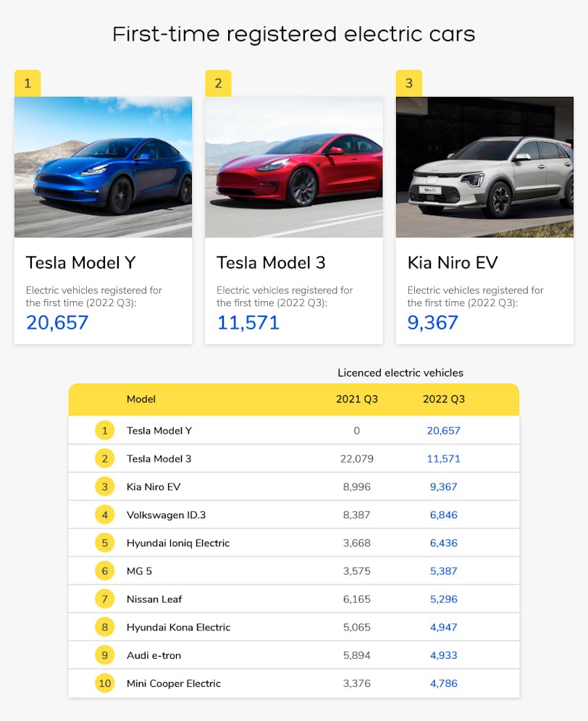
Task: Click the First-time registered electric cars heading
Action: [294, 34]
